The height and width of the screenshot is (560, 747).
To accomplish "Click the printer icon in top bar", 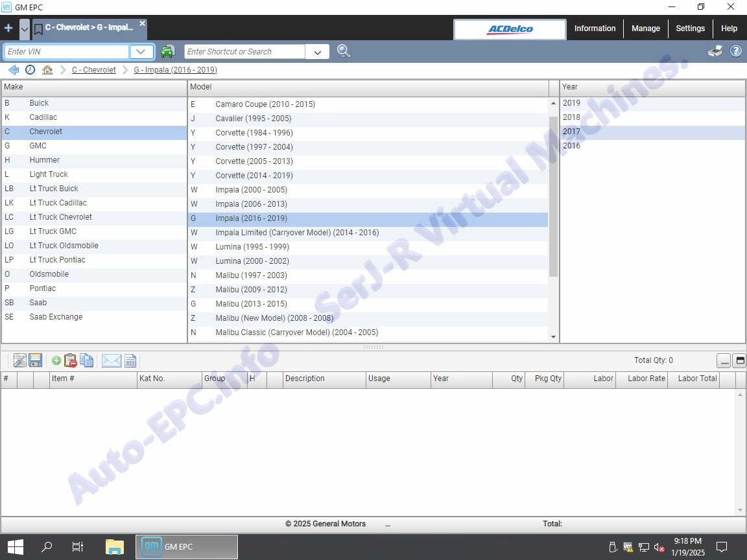I will point(715,51).
